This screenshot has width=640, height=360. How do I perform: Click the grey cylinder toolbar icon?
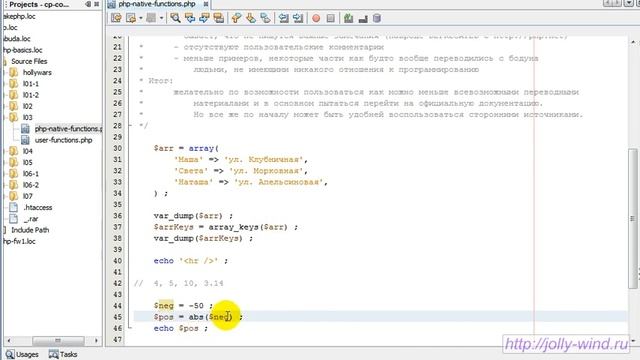tap(377, 18)
